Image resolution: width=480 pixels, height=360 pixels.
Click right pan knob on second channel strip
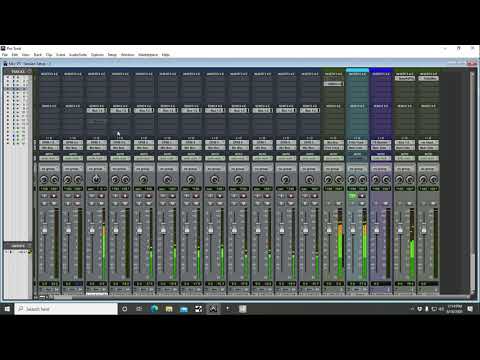pyautogui.click(x=78, y=180)
